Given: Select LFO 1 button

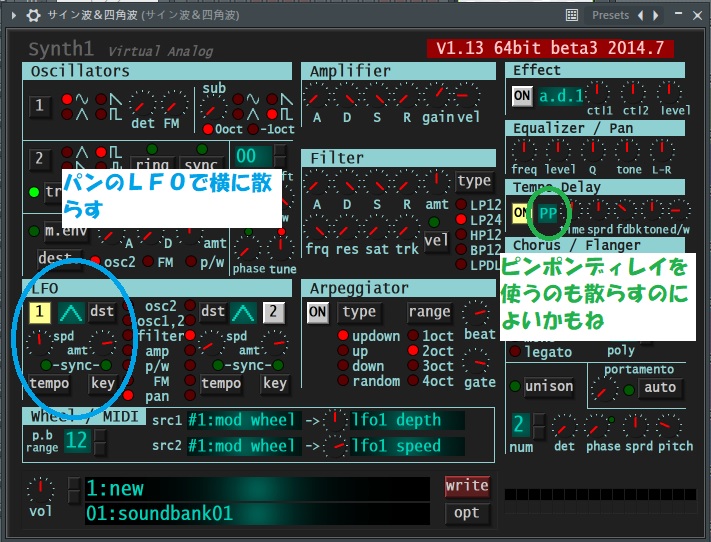Looking at the screenshot, I should pyautogui.click(x=39, y=312).
